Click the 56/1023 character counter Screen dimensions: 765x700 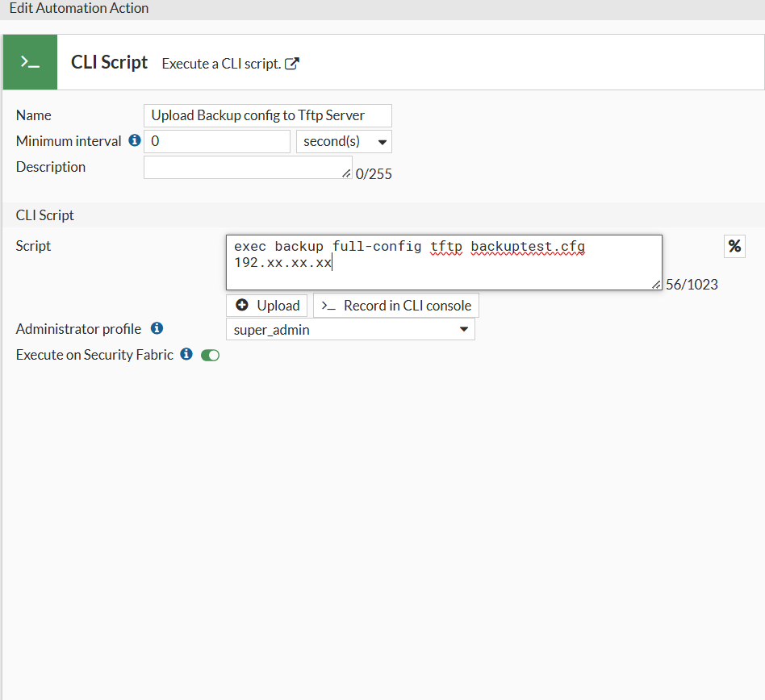click(692, 284)
